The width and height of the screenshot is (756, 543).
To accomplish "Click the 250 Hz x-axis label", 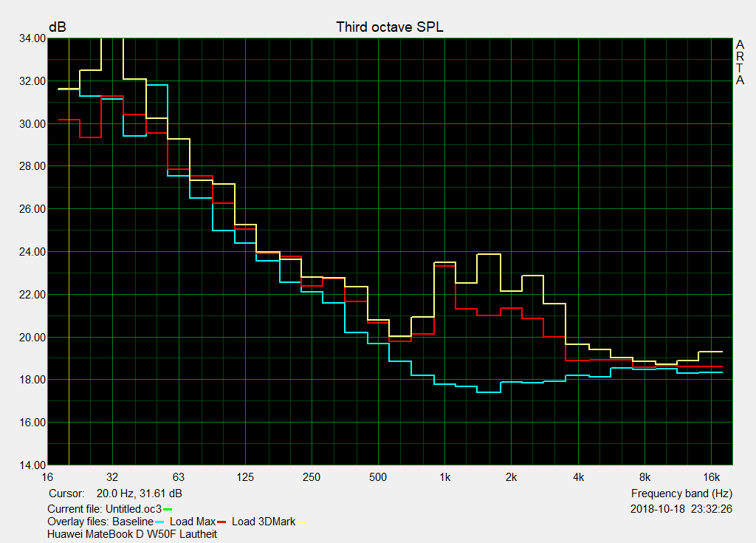I will click(312, 477).
